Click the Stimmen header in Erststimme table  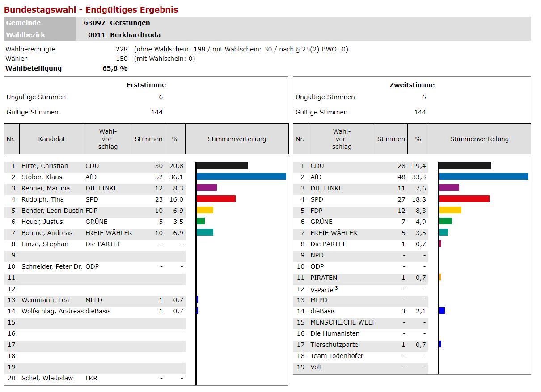click(148, 139)
